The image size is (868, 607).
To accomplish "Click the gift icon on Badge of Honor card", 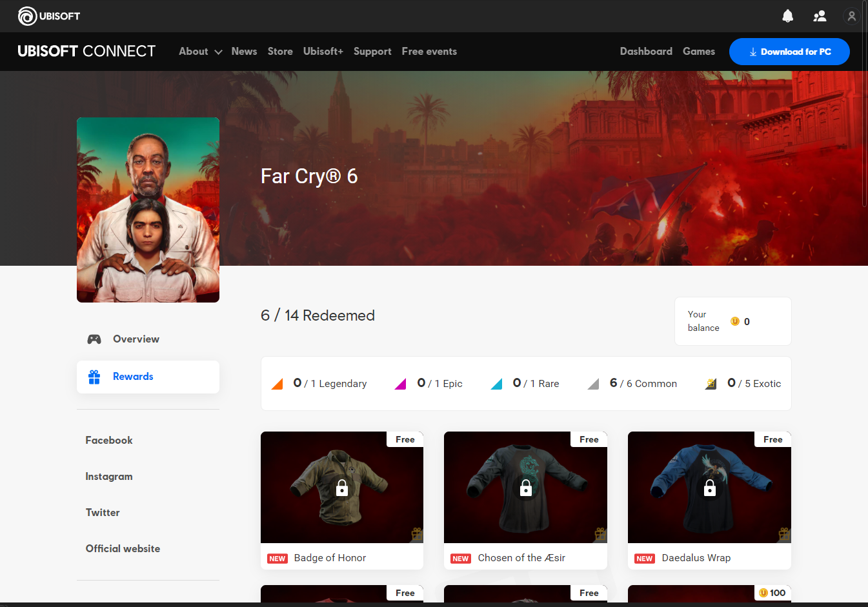I will point(417,534).
